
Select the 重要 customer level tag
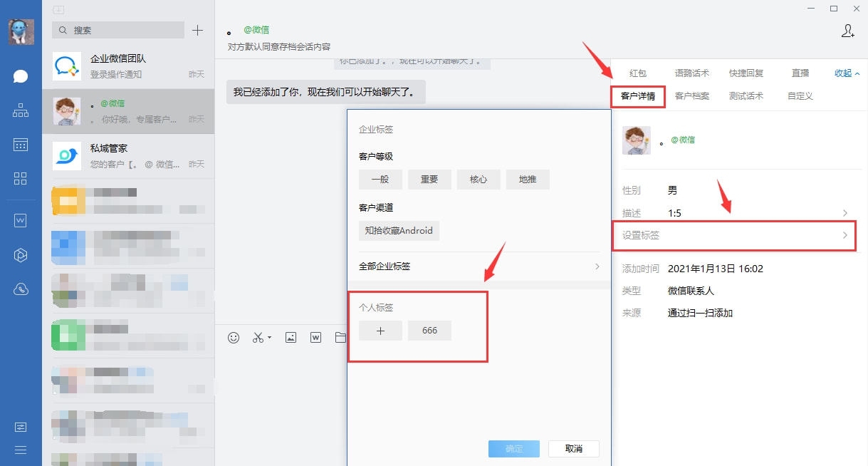(x=429, y=180)
